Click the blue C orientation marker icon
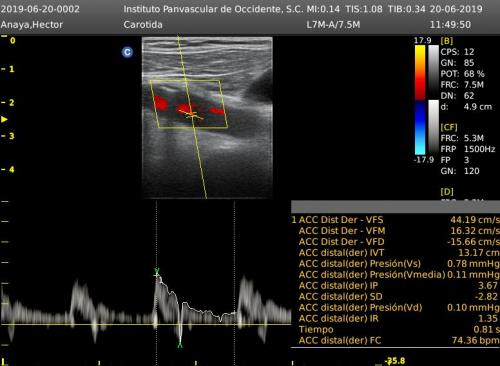Image resolution: width=500 pixels, height=366 pixels. click(x=127, y=52)
